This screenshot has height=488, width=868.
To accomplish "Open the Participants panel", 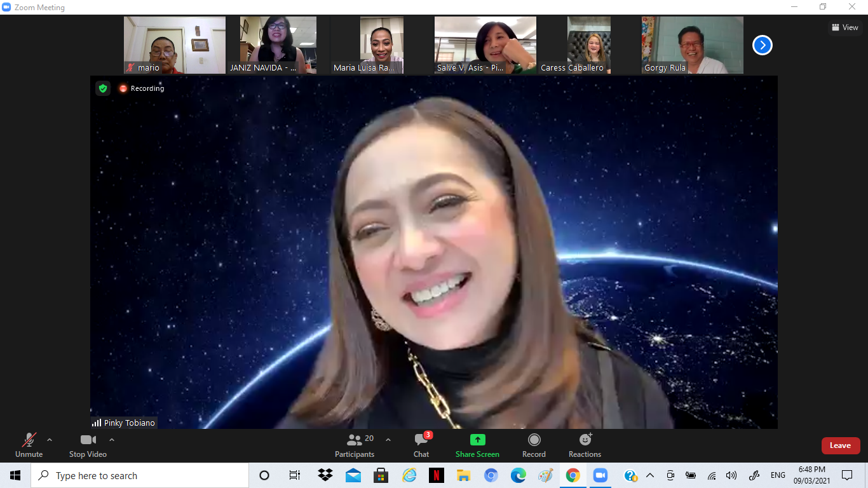I will [355, 445].
